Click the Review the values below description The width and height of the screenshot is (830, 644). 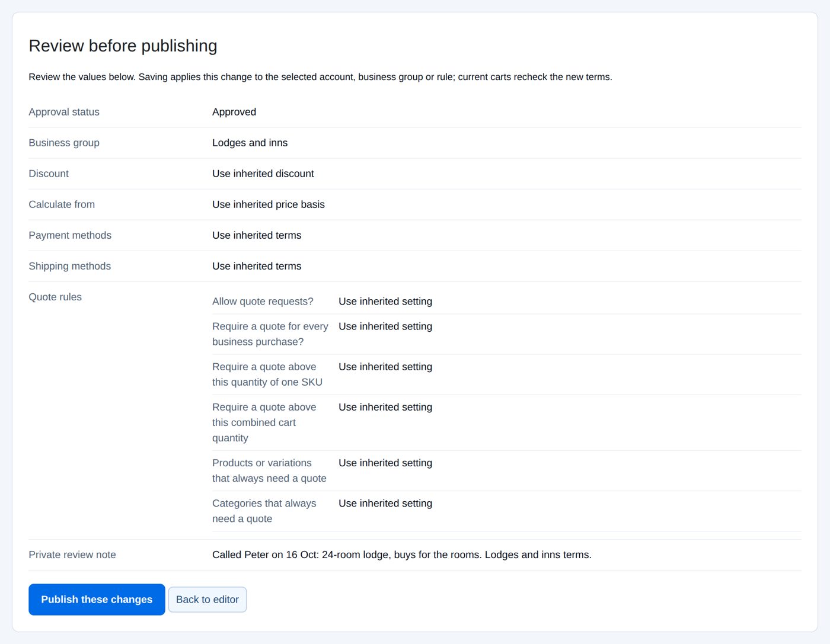click(320, 77)
